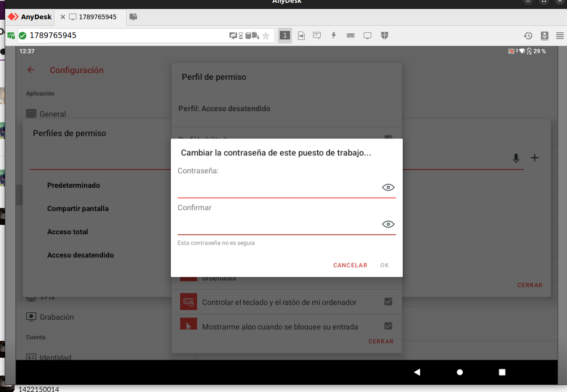Screen dimensions: 567x392
Task: Click the lightning bolt actions icon
Action: click(334, 36)
